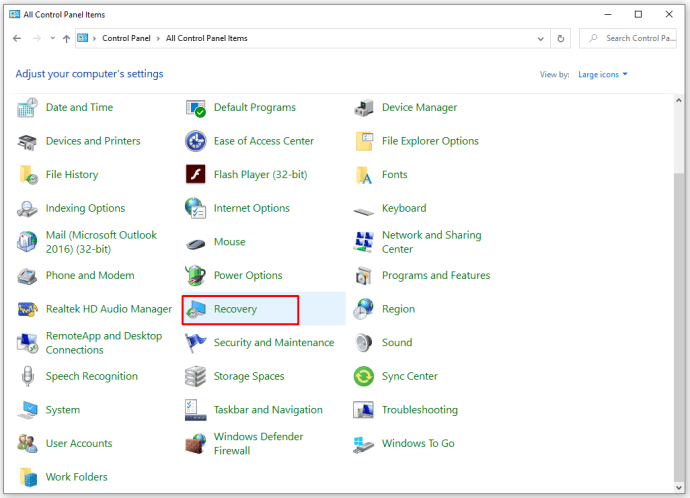Open the Sound text link
690x498 pixels.
[397, 343]
